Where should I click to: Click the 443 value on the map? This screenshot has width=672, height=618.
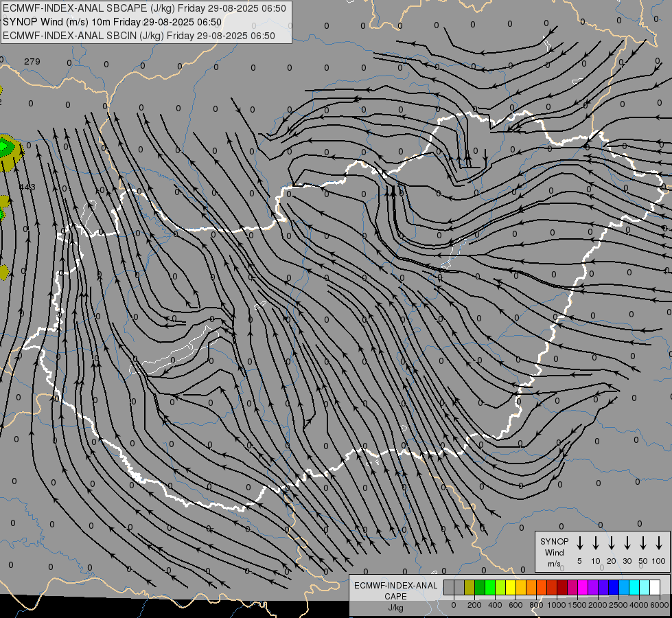(x=27, y=187)
